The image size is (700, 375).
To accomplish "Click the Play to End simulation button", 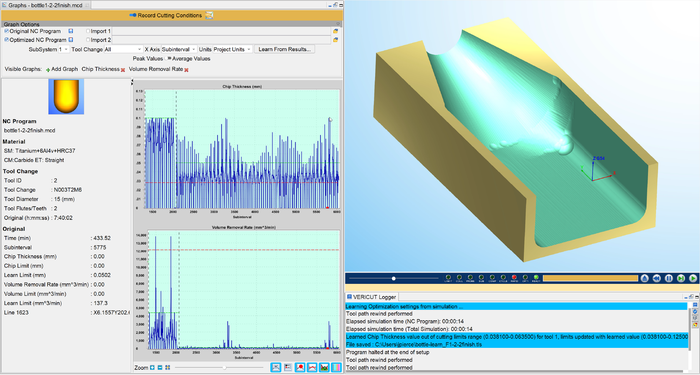I will tap(692, 278).
